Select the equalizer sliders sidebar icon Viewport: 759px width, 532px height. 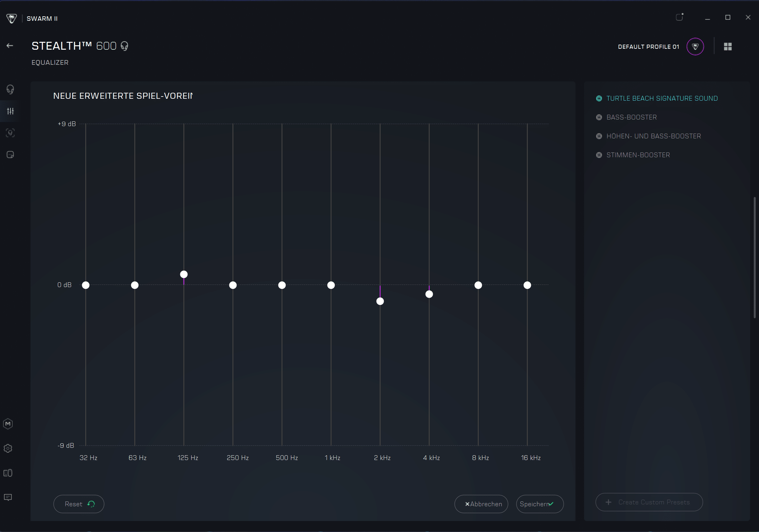(x=11, y=111)
